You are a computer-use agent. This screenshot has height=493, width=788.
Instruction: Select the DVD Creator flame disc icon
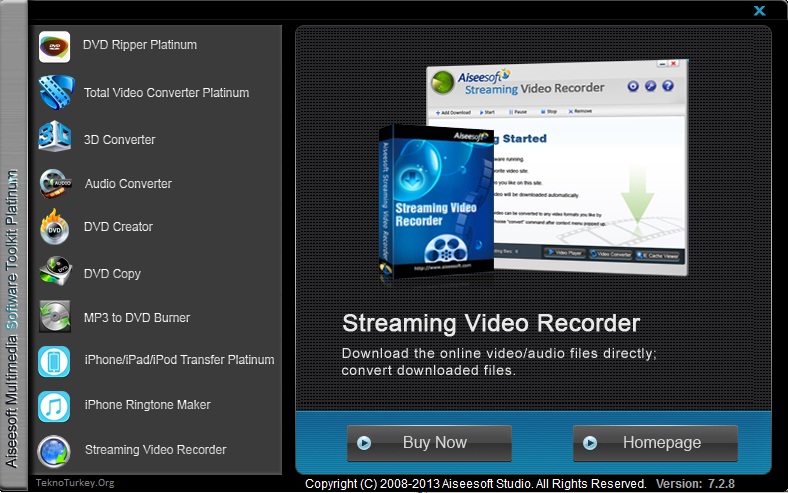[54, 227]
